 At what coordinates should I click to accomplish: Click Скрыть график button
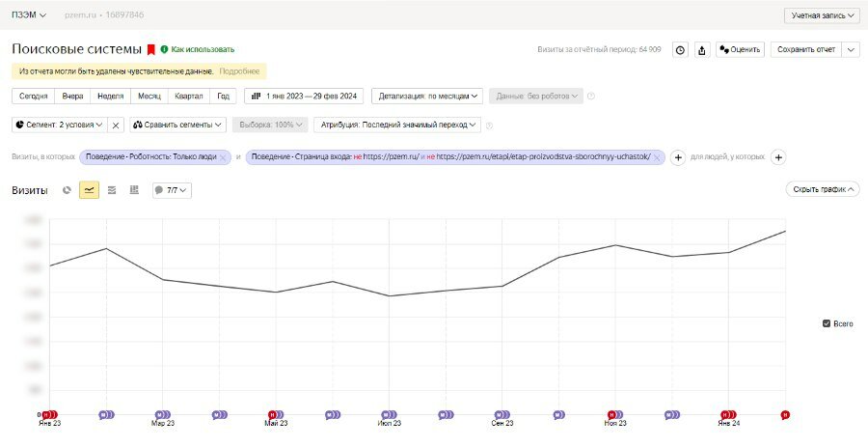click(823, 189)
